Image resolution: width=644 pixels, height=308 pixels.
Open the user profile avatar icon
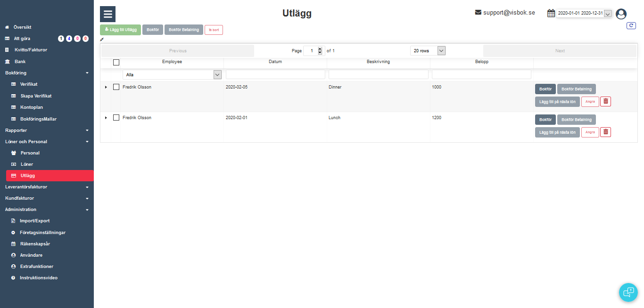pos(621,14)
